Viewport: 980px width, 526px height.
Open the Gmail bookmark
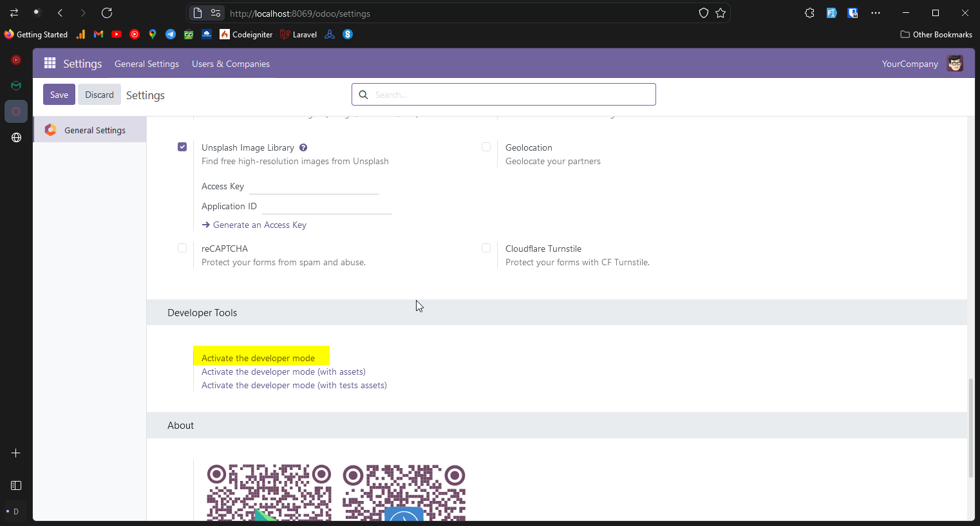tap(99, 34)
